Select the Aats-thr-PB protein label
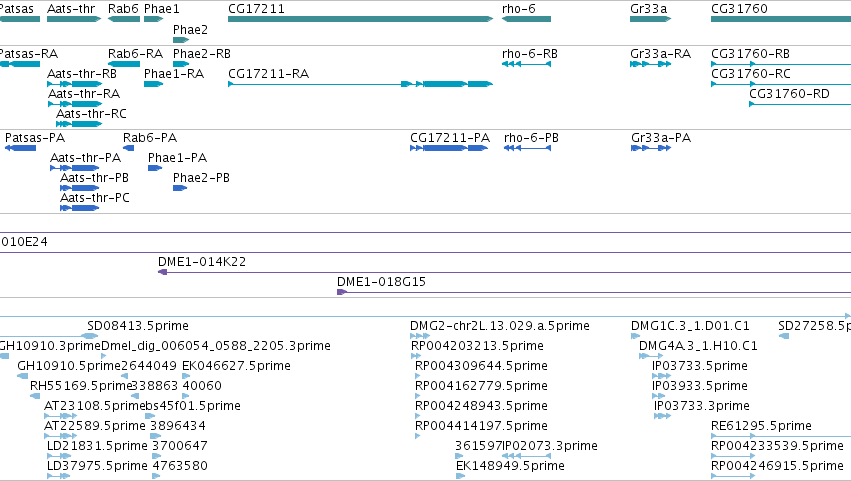 [94, 178]
